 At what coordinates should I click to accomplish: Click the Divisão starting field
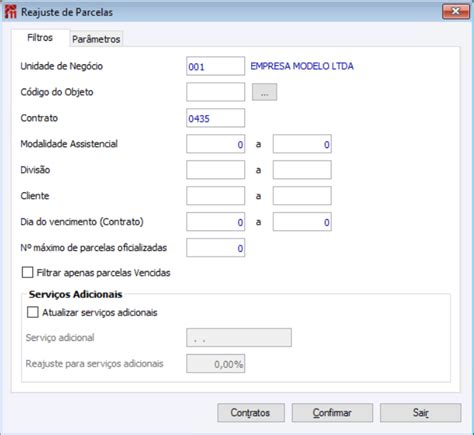coord(215,170)
